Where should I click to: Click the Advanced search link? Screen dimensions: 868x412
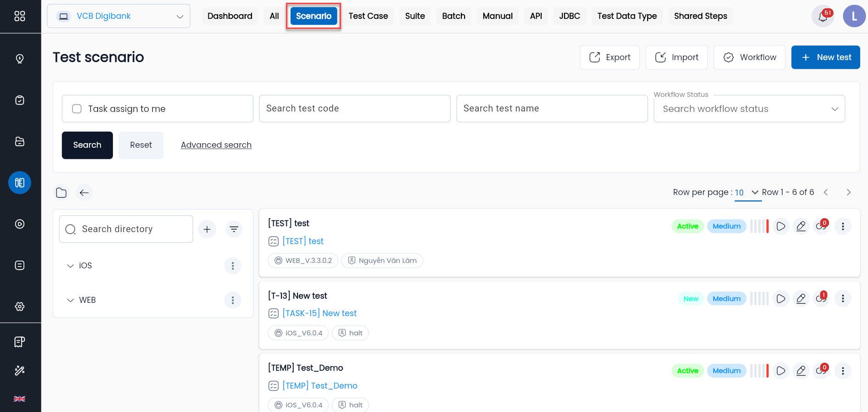click(216, 145)
